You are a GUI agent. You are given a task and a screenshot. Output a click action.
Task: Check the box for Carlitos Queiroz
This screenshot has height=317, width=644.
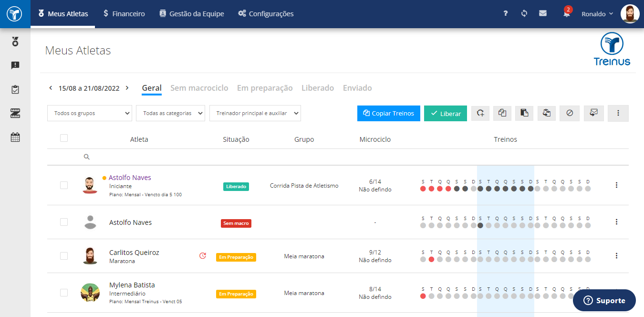point(64,256)
